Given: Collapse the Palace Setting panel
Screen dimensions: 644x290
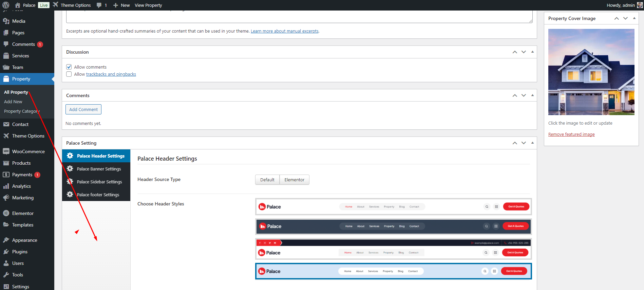Looking at the screenshot, I should click(532, 143).
